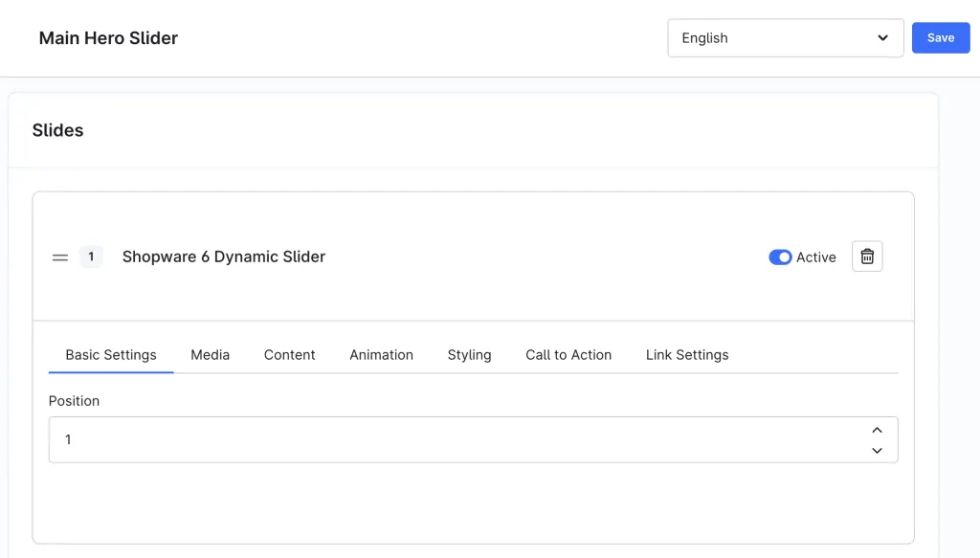The image size is (980, 558).
Task: Switch to the Media tab
Action: pyautogui.click(x=210, y=355)
